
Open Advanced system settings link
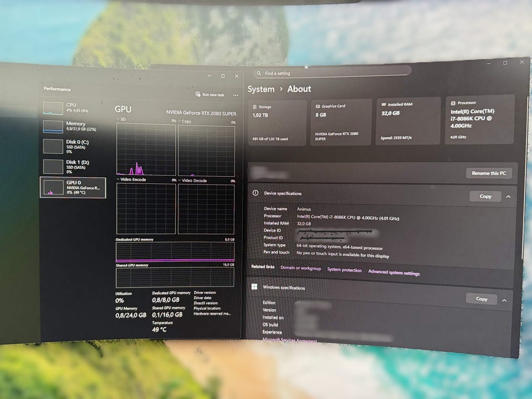coord(394,272)
